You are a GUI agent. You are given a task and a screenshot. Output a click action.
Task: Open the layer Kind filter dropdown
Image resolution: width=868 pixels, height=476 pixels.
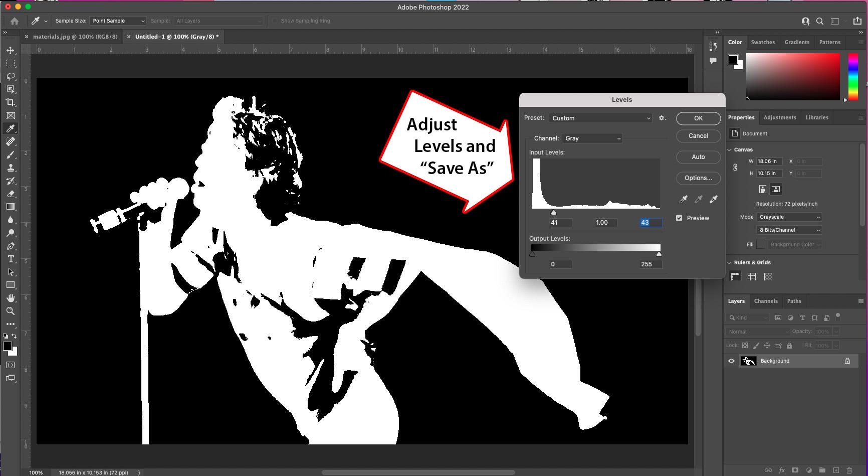coord(747,318)
